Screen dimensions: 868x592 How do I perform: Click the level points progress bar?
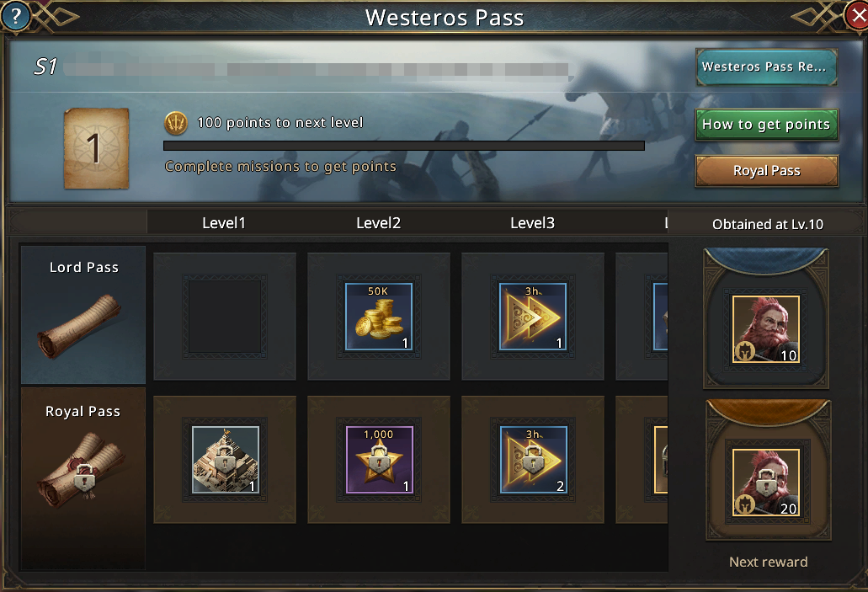[x=404, y=146]
